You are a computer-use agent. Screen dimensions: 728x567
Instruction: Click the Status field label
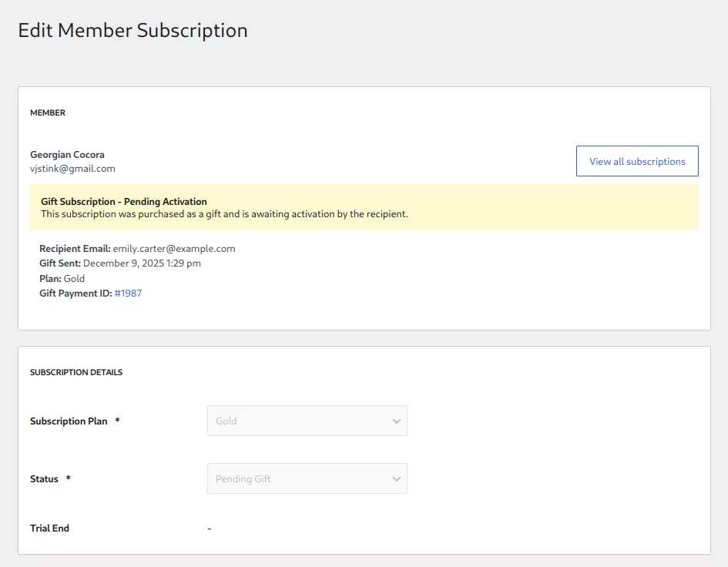coord(44,479)
